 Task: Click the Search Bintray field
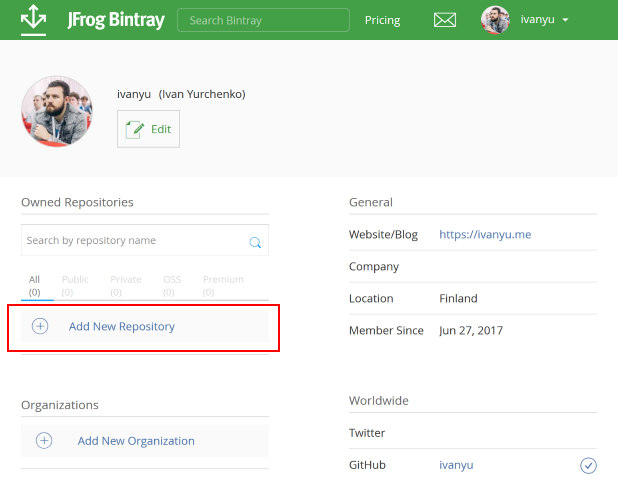point(263,20)
